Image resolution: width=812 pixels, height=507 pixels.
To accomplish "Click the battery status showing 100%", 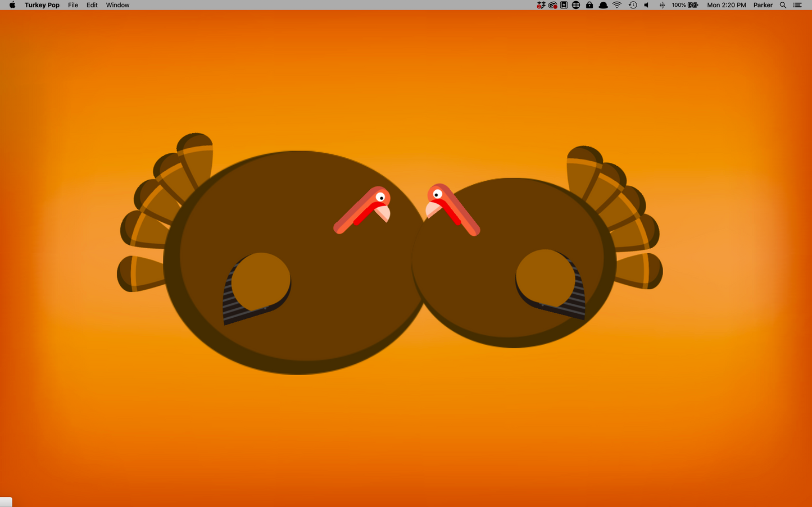I will [685, 5].
